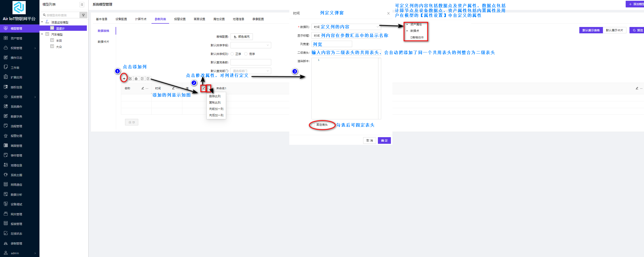Click the pencil icon in the 值 column header

point(204,88)
